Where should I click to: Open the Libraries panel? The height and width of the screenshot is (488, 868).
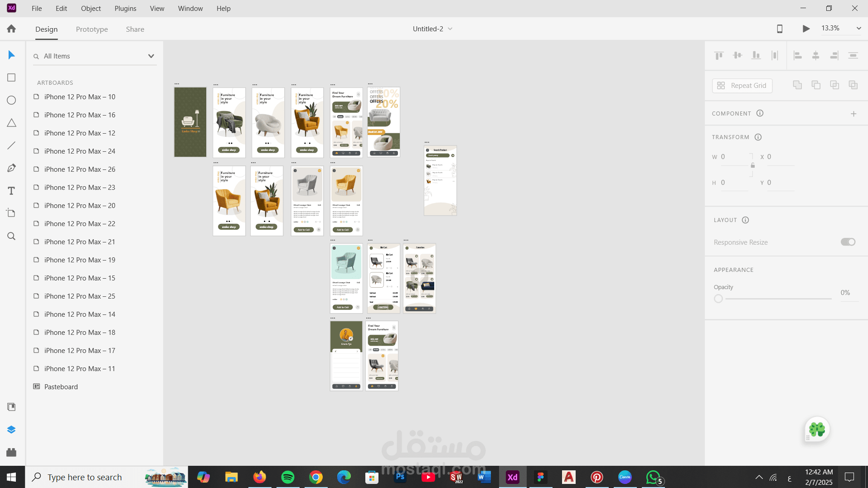pos(11,407)
